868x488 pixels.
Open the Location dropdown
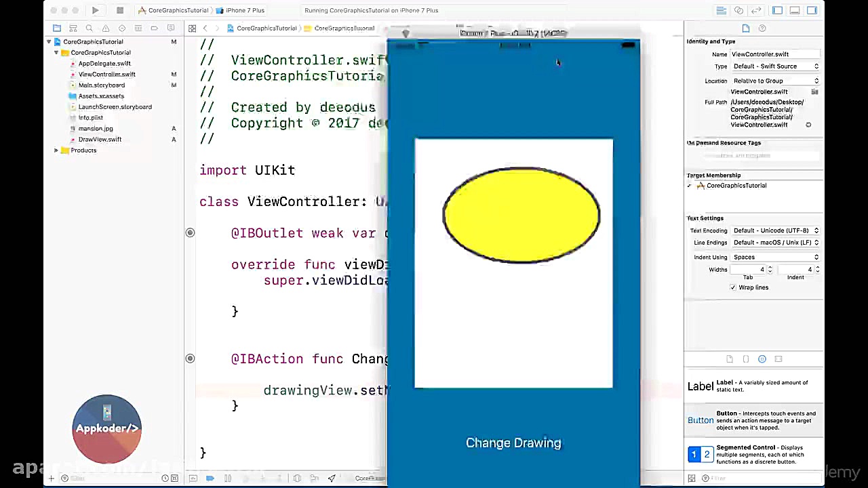click(776, 81)
